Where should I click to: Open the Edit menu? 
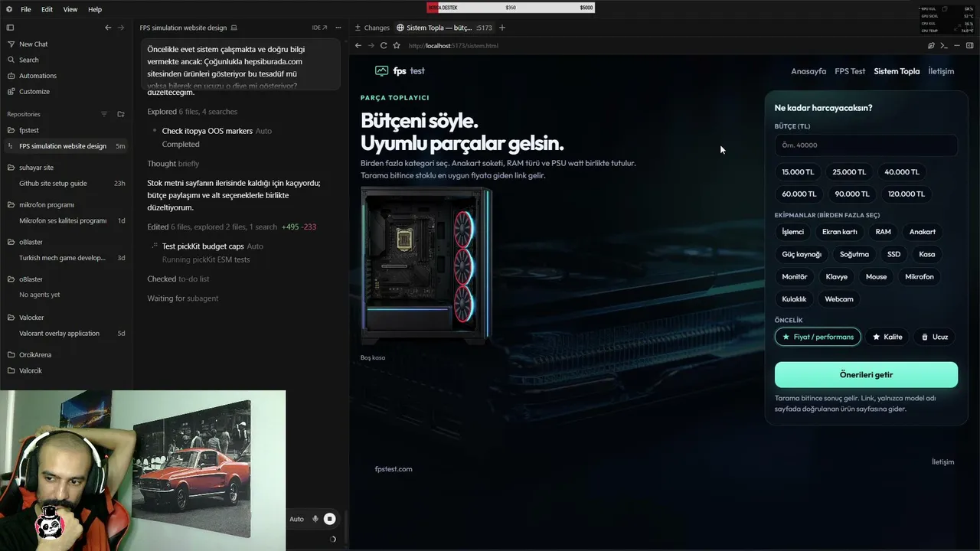tap(47, 9)
